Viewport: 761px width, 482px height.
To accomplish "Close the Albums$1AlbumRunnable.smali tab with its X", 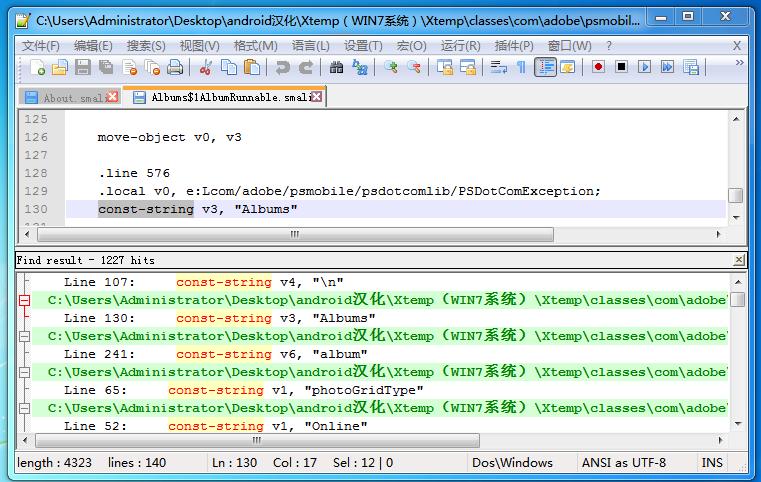I will pyautogui.click(x=316, y=97).
